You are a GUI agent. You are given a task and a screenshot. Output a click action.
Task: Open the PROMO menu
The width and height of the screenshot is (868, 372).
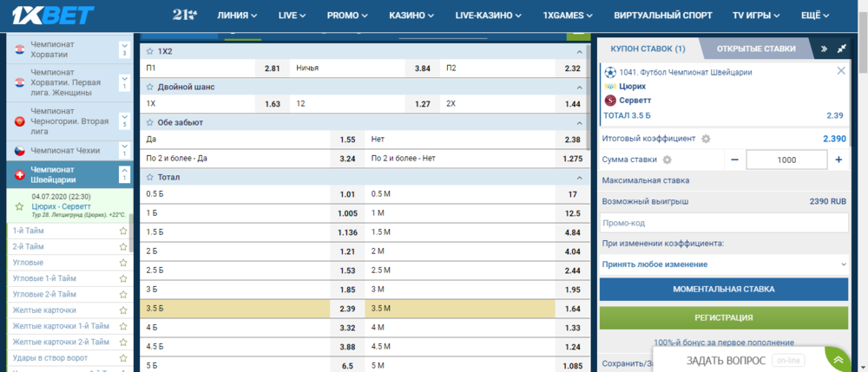[x=348, y=16]
